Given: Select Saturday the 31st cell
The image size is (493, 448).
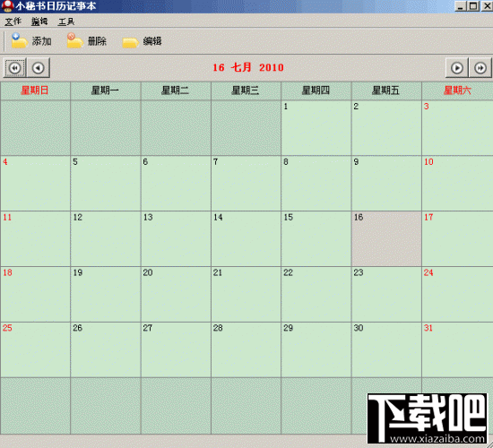Looking at the screenshot, I should (457, 349).
